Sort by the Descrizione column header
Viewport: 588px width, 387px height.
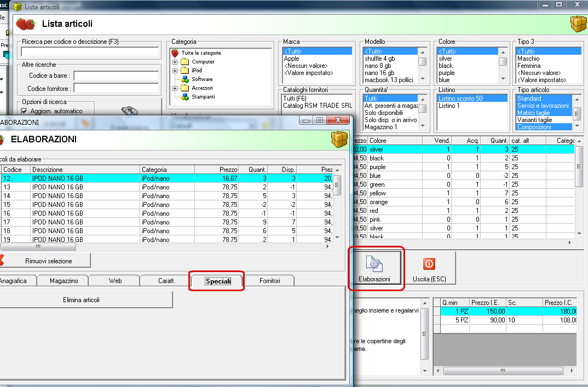point(85,170)
